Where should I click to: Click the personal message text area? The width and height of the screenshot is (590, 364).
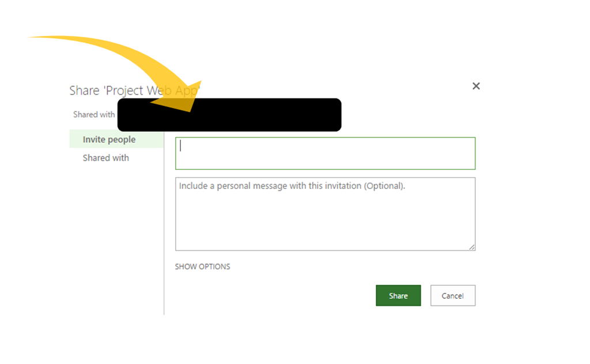pos(325,214)
